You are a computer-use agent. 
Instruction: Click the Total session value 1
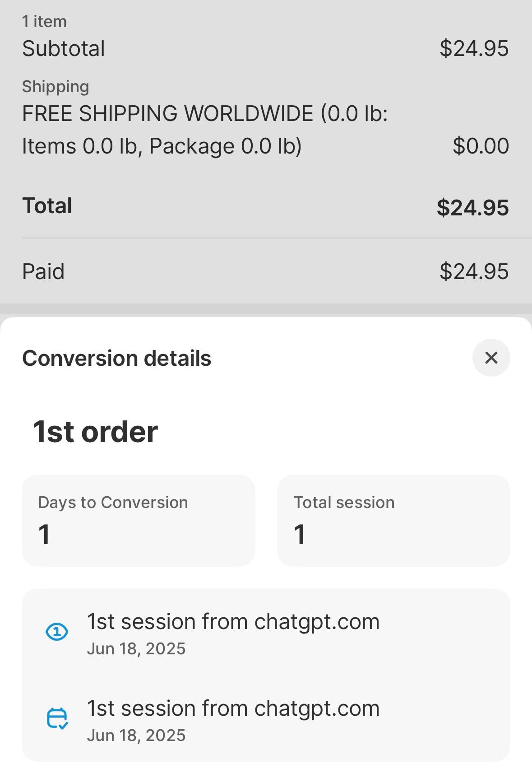point(301,535)
